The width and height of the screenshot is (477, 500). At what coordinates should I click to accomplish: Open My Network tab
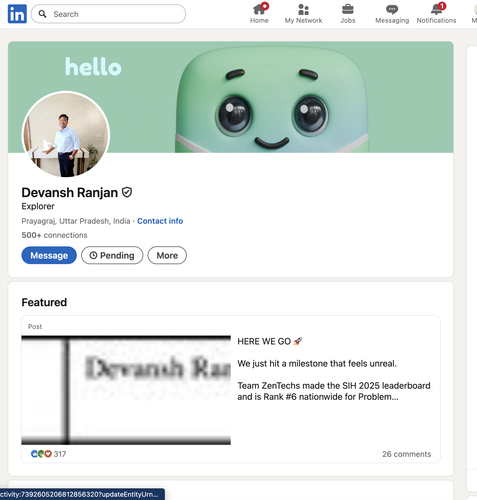click(303, 14)
